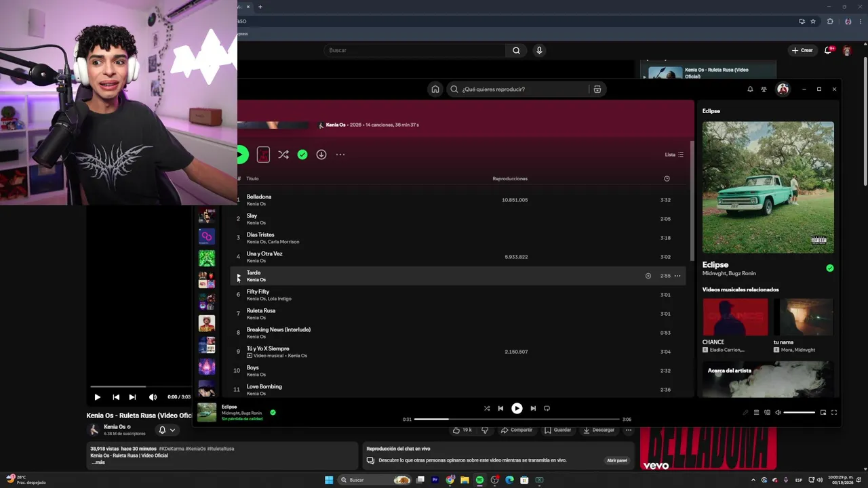The height and width of the screenshot is (488, 868).
Task: Select the track Una y Otra Vez
Action: 264,253
